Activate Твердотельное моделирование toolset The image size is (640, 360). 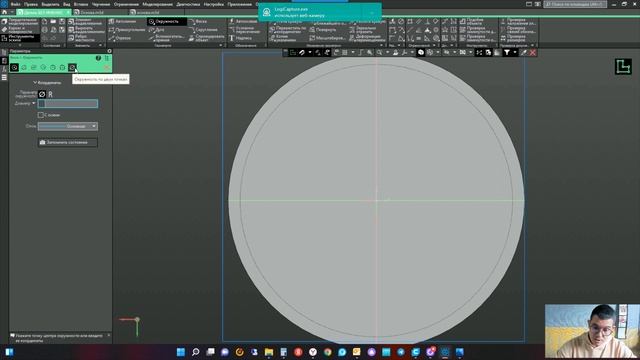[x=20, y=22]
